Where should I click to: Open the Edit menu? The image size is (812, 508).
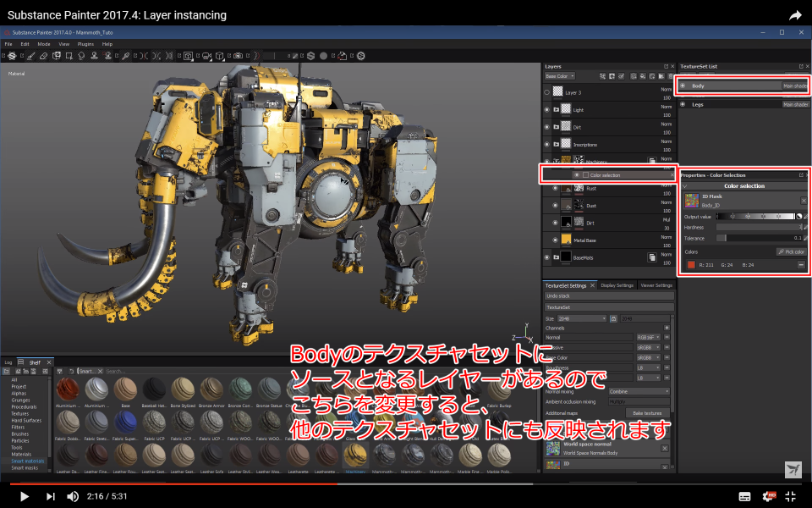(x=25, y=44)
